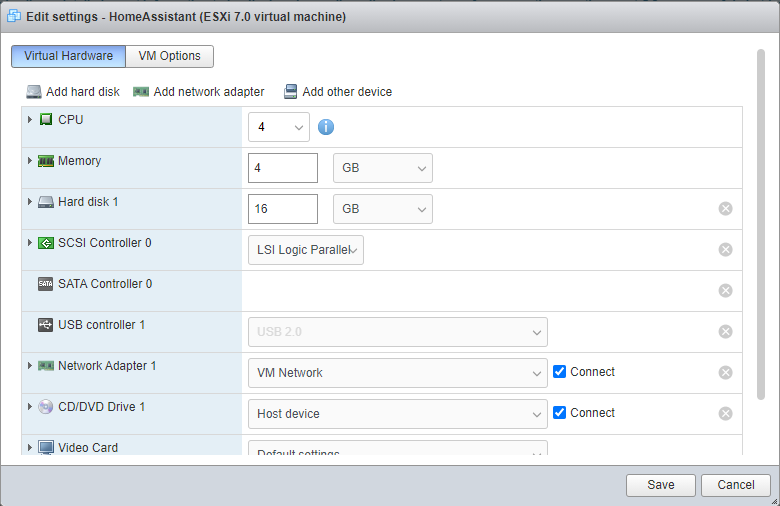
Task: Toggle Connect checkbox for CD/DVD Drive 1
Action: (x=560, y=412)
